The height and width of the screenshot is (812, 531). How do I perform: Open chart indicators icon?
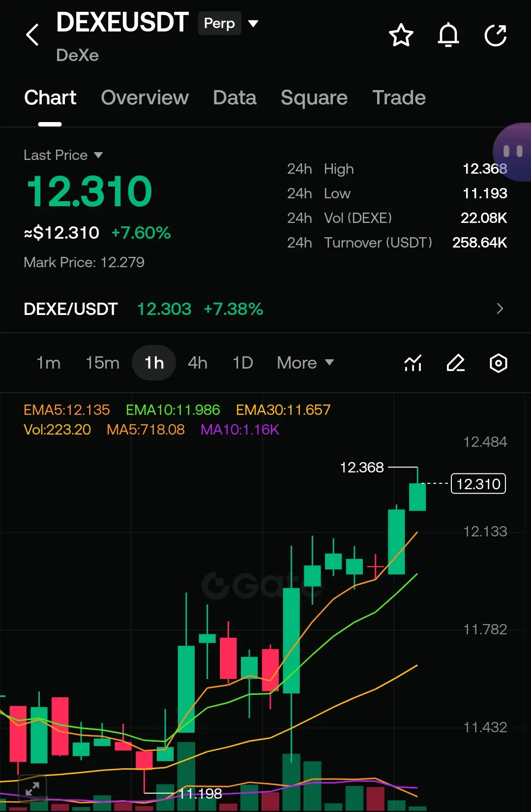click(x=413, y=363)
